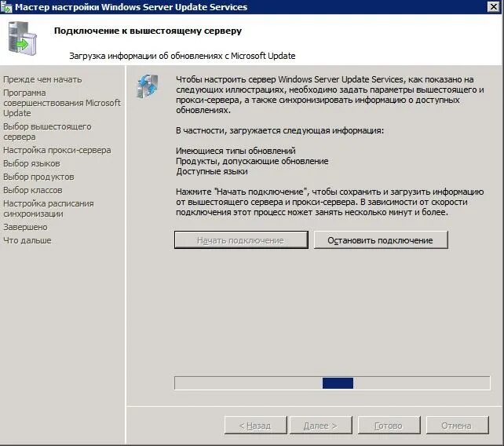Select 'Программа совершенствования Microsoft Update' step

tap(62, 103)
